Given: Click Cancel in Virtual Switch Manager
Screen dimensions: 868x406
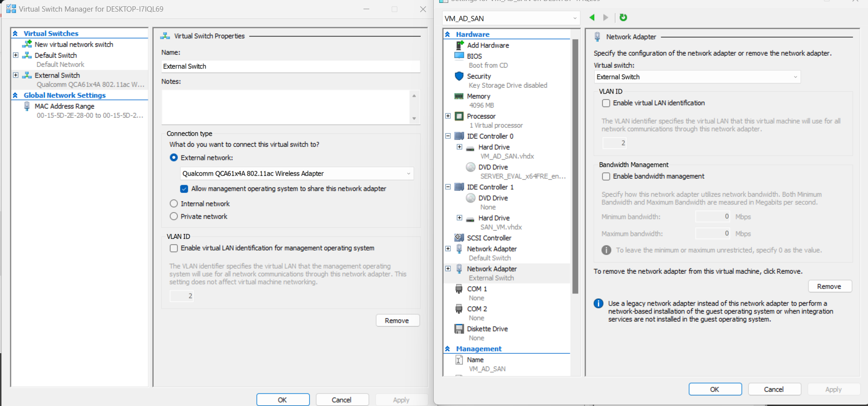Looking at the screenshot, I should coord(342,400).
